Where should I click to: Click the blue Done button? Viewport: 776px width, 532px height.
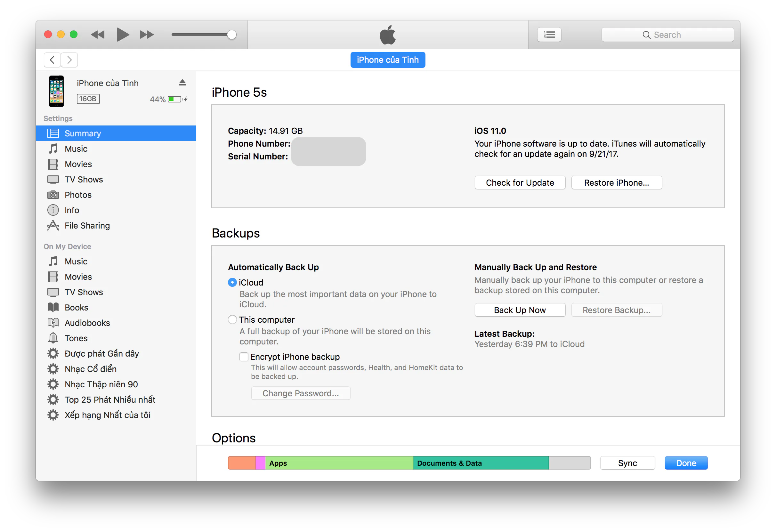686,463
